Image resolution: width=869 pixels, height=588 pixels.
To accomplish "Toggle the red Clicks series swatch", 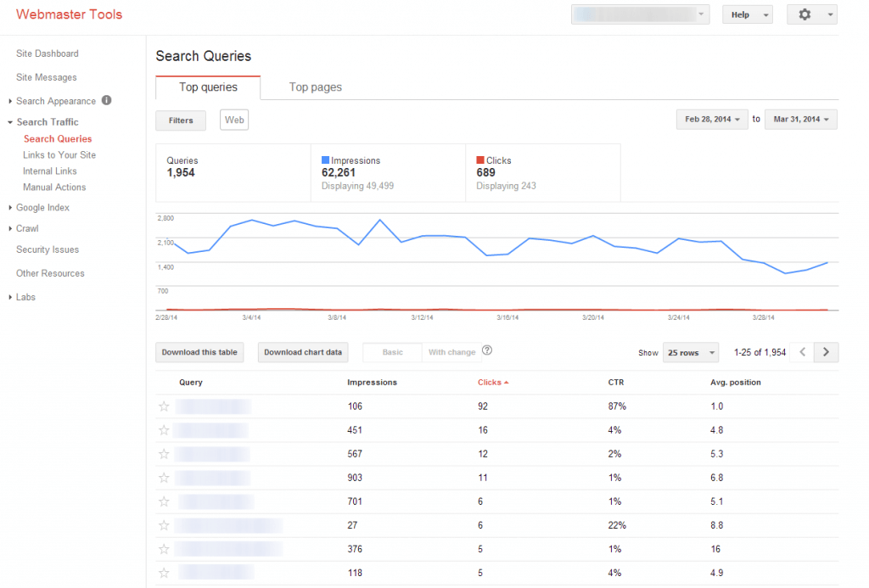I will [x=480, y=160].
